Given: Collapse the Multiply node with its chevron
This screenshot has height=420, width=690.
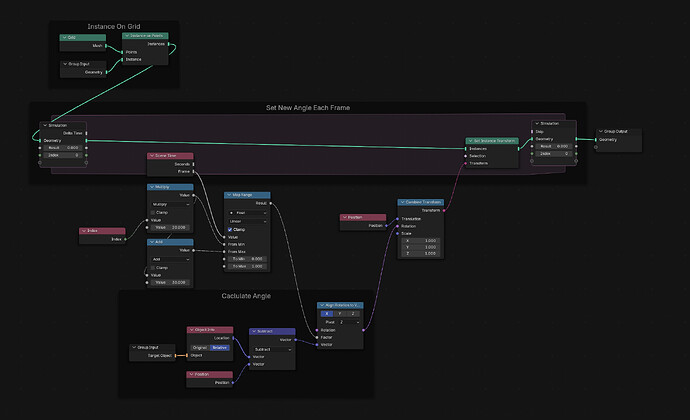Looking at the screenshot, I should 152,187.
